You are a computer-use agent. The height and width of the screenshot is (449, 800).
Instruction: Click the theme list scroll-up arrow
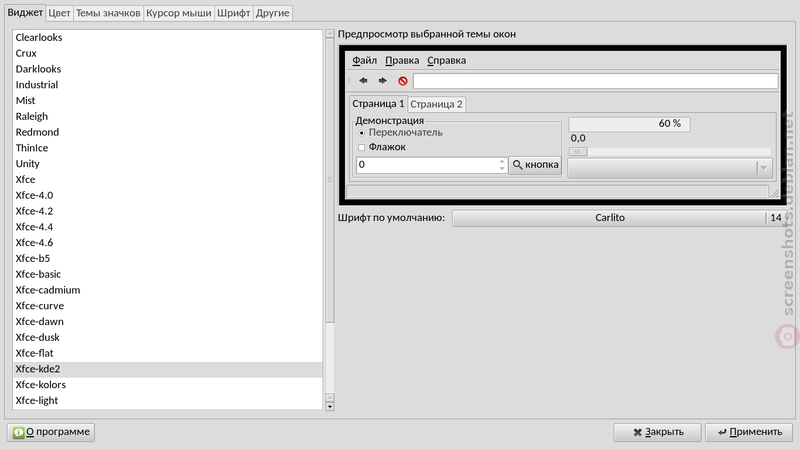tap(330, 34)
